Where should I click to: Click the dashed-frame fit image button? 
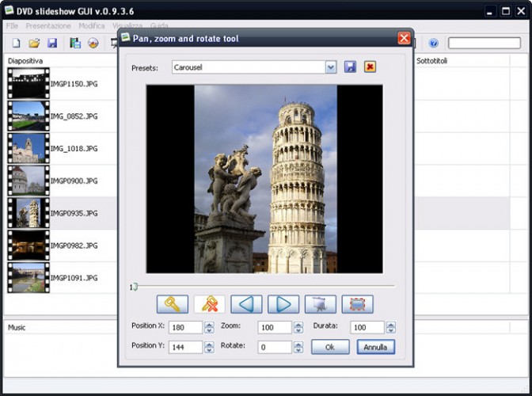(358, 304)
